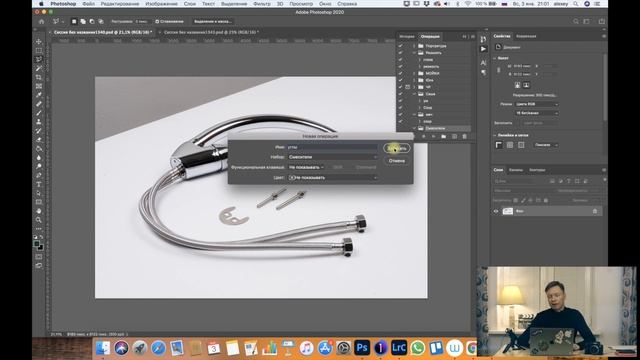This screenshot has width=640, height=360.
Task: Toggle the Command checkbox in the dialog
Action: (x=353, y=167)
